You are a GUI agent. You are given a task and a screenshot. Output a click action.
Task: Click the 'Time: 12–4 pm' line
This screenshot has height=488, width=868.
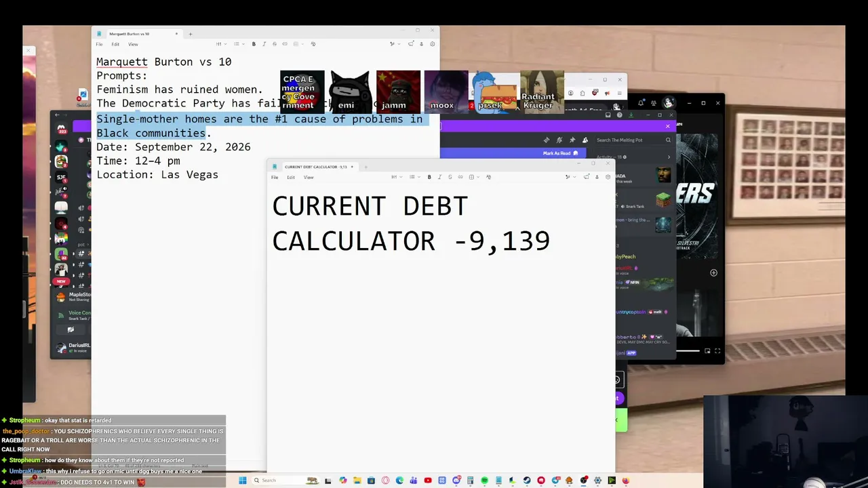tap(138, 161)
